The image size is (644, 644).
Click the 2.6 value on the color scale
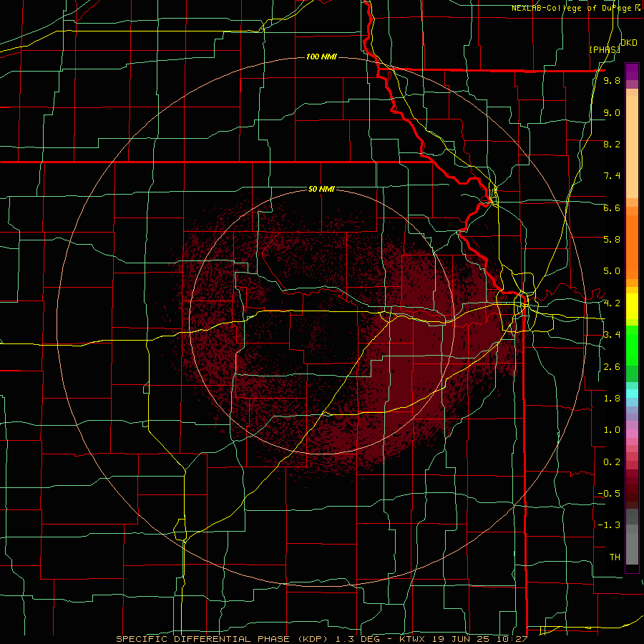click(x=612, y=367)
